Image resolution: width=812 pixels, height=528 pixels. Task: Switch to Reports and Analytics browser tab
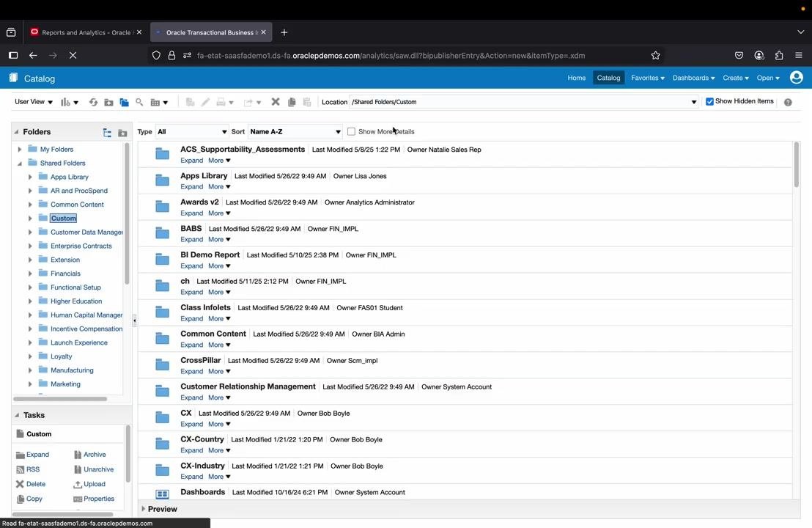point(86,32)
